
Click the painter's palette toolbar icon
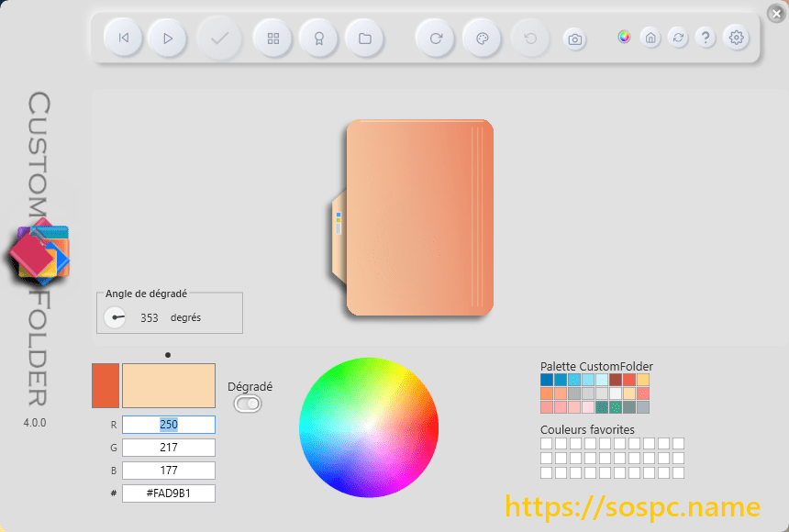482,39
